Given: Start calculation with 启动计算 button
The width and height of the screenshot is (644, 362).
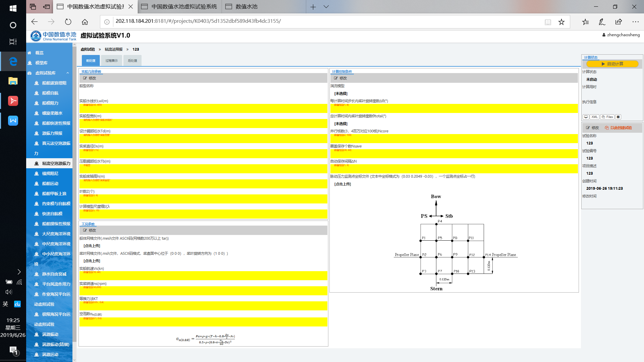Looking at the screenshot, I should click(612, 64).
